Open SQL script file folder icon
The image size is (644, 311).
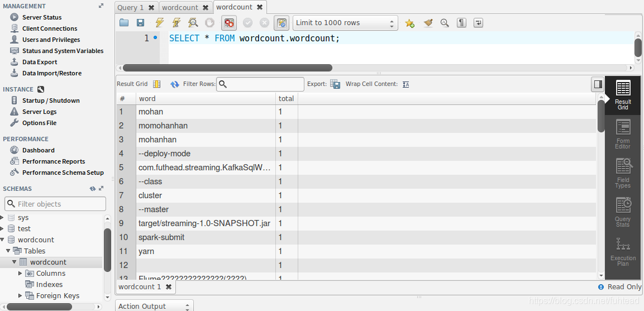click(x=124, y=22)
